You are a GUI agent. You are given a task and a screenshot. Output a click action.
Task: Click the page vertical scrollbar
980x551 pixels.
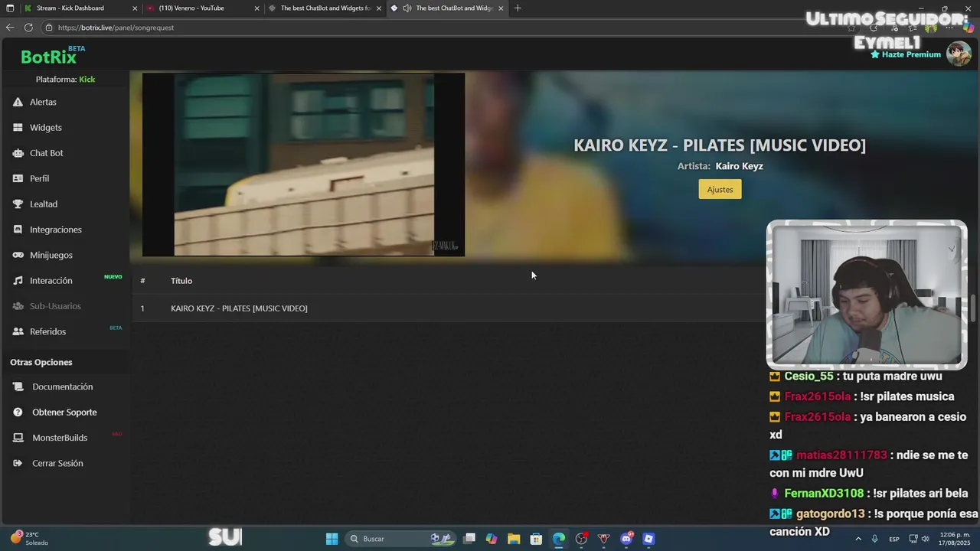pos(973,308)
